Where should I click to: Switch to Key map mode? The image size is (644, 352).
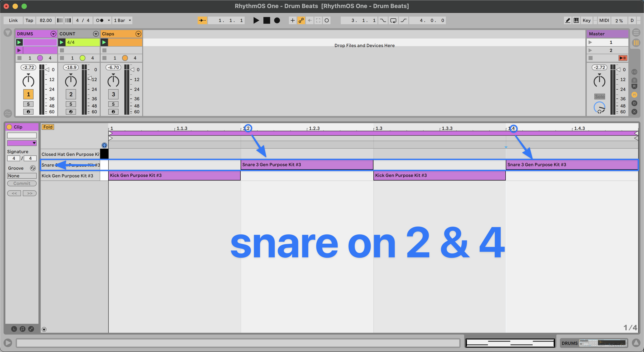(x=586, y=20)
